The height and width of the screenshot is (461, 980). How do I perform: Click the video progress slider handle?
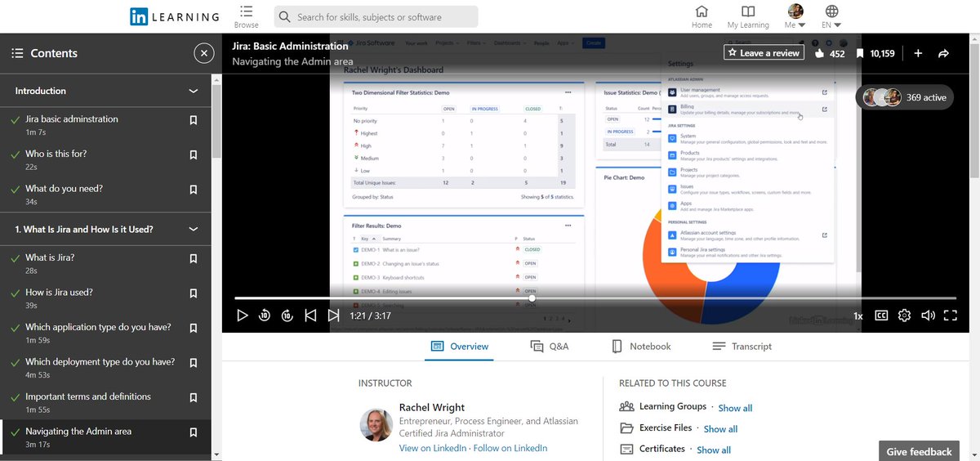point(532,298)
